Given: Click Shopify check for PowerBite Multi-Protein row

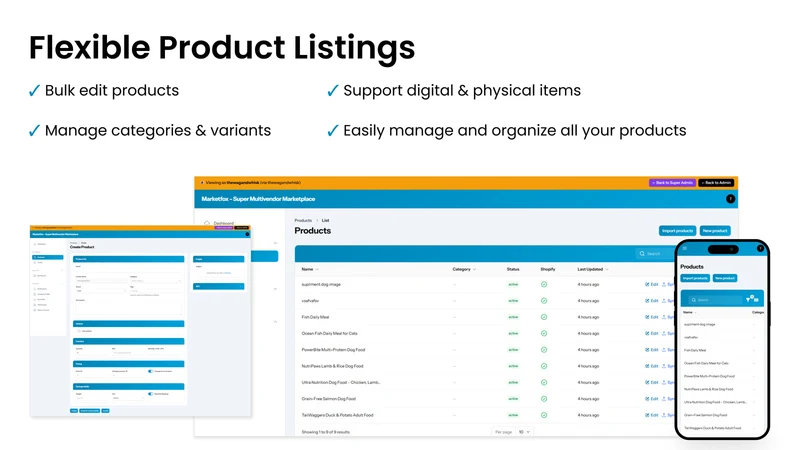Looking at the screenshot, I should coord(544,350).
